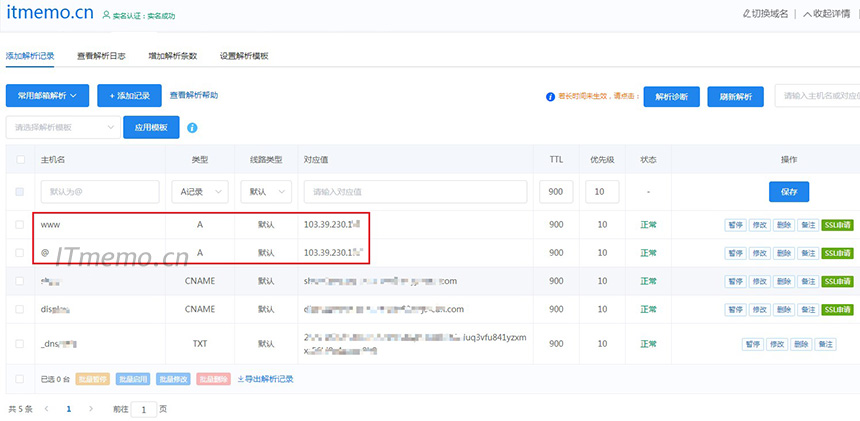Click the TTL input showing 900
The height and width of the screenshot is (421, 860).
(556, 192)
